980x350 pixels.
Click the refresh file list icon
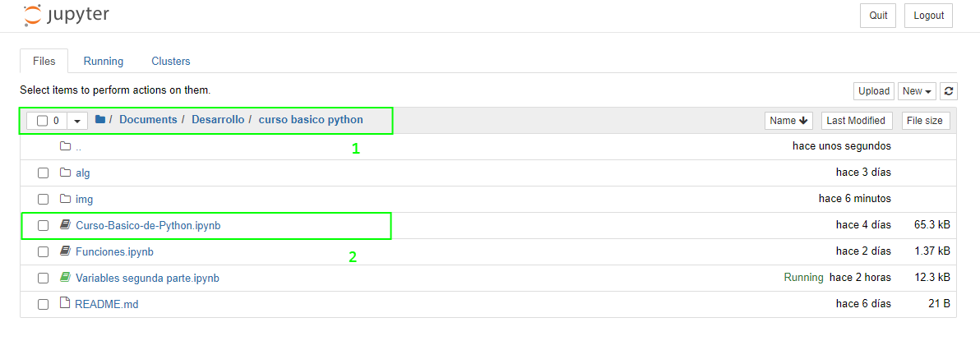(x=949, y=91)
